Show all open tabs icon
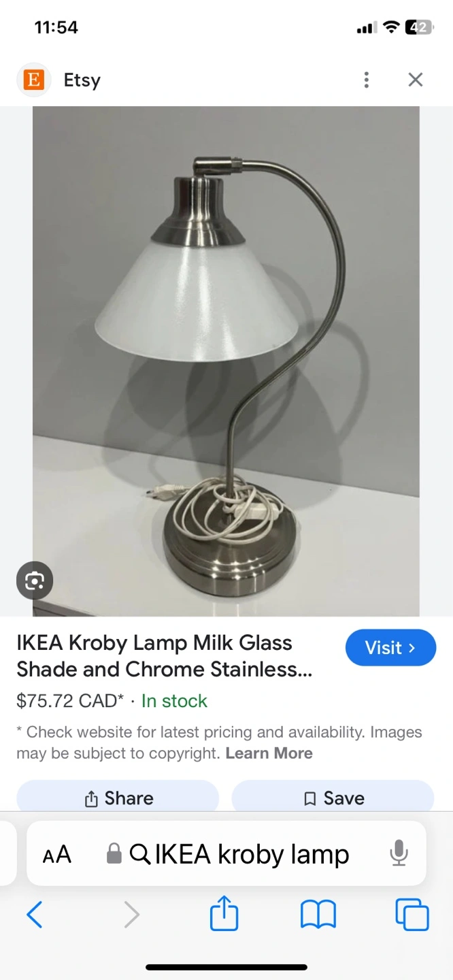Screen dimensions: 453x980 [412, 914]
